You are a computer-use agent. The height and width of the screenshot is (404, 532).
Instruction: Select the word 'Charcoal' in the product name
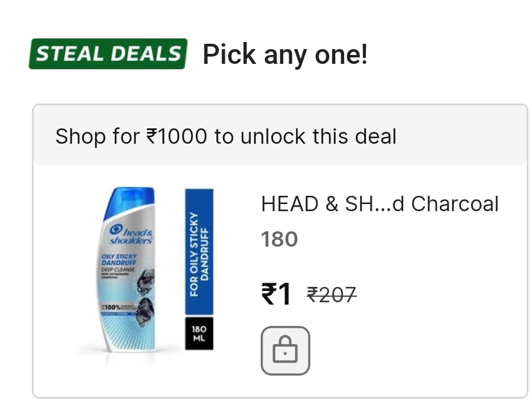coord(455,203)
